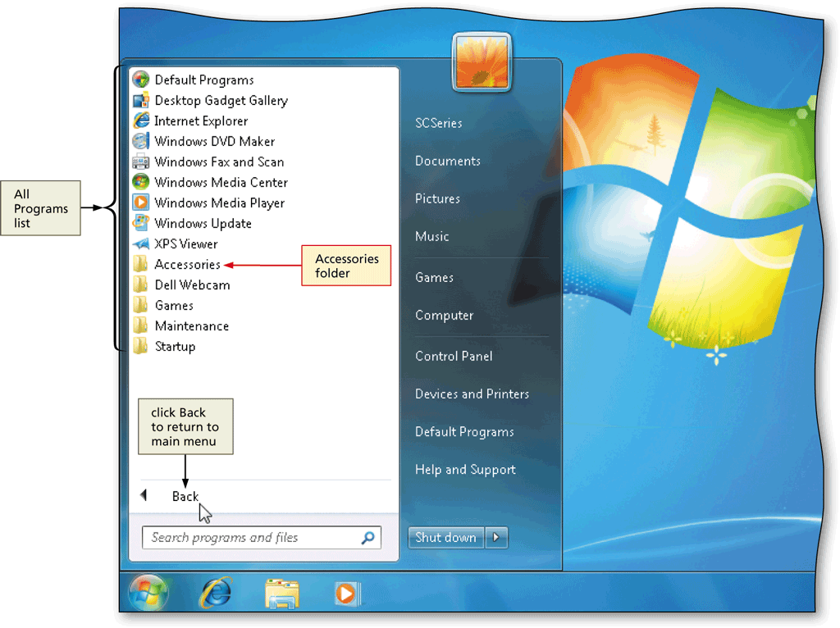Click the Windows Update icon
Viewport: 840px width, 628px height.
[141, 223]
